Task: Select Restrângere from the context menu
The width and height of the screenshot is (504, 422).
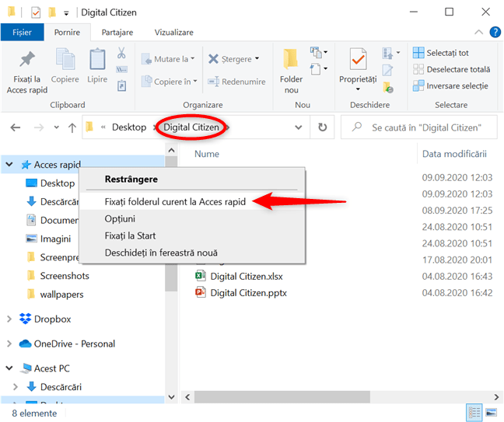Action: 192,180
